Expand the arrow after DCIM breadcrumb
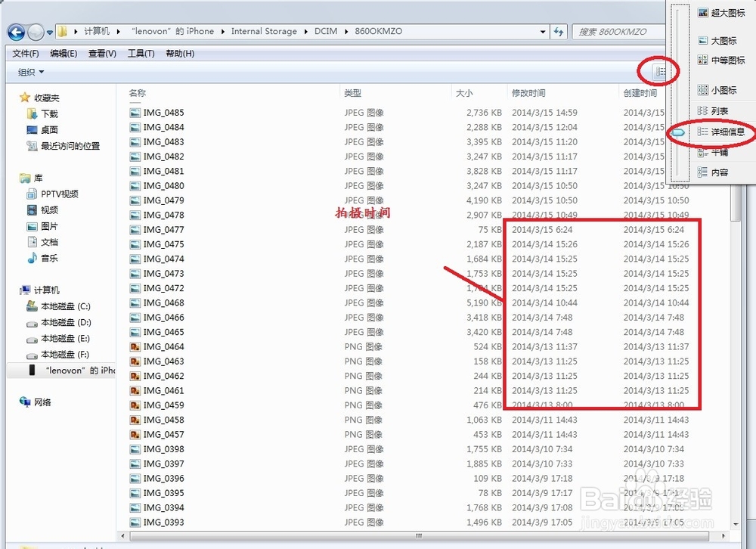Image resolution: width=756 pixels, height=549 pixels. pyautogui.click(x=345, y=31)
